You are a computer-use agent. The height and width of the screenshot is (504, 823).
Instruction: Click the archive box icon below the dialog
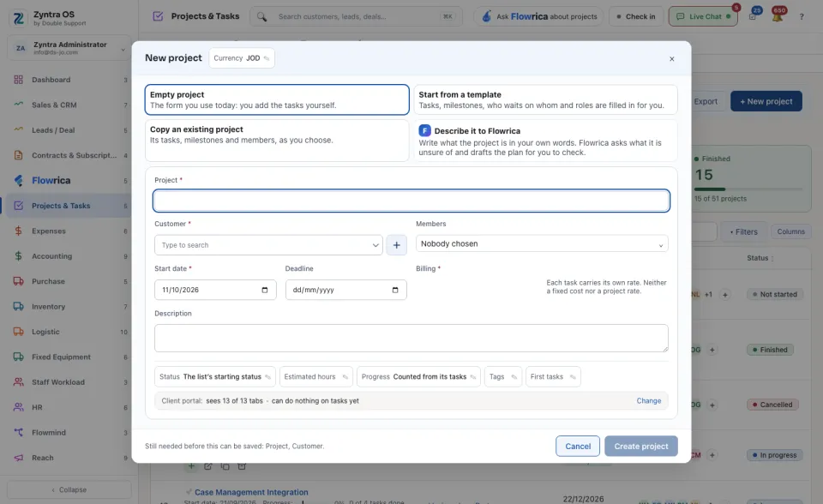tap(242, 466)
